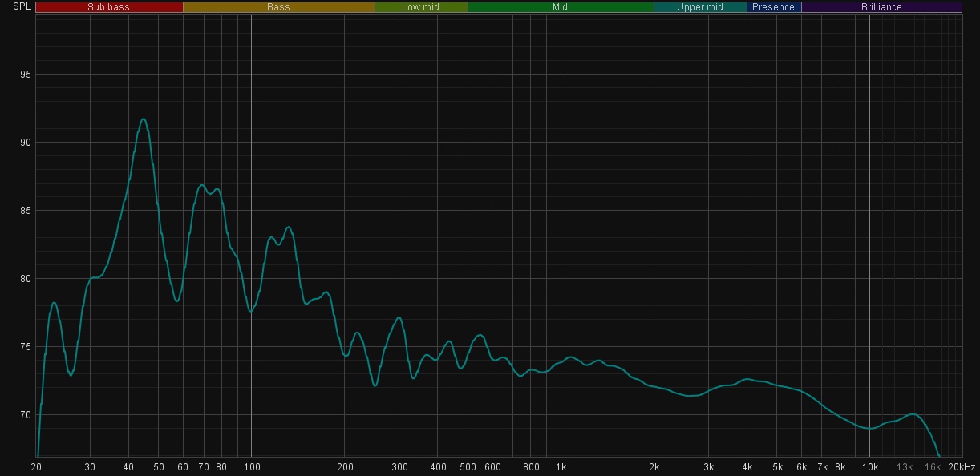This screenshot has width=980, height=476.
Task: Click the 10k frequency axis label
Action: tap(869, 467)
